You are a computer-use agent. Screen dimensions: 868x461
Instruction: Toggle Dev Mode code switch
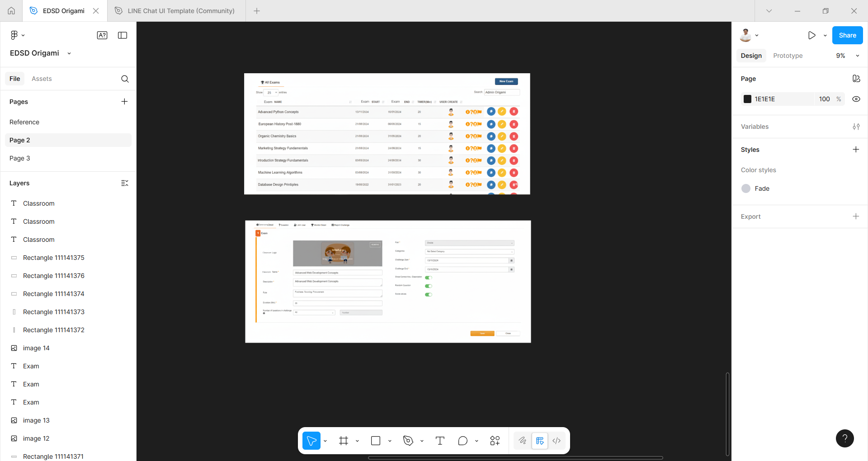(x=557, y=441)
